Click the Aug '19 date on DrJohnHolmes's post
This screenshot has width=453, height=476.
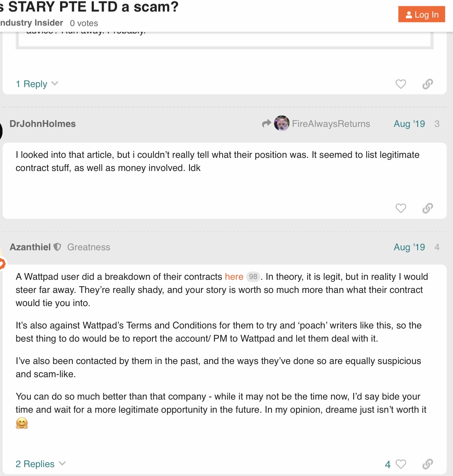coord(409,124)
